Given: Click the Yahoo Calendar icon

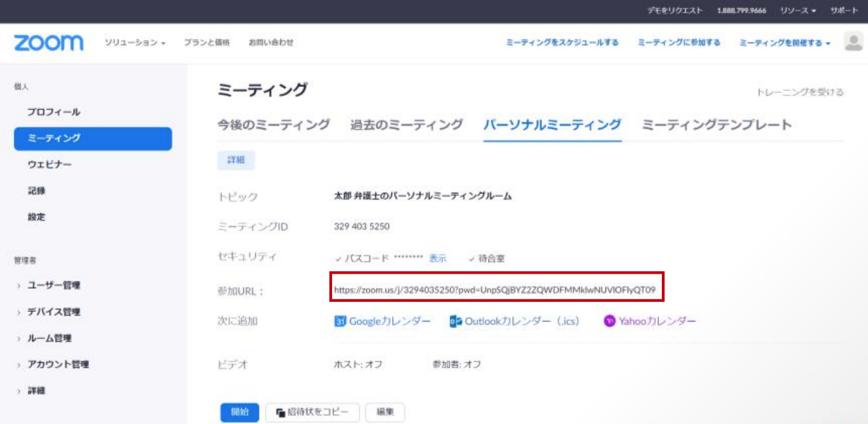Looking at the screenshot, I should (x=610, y=322).
